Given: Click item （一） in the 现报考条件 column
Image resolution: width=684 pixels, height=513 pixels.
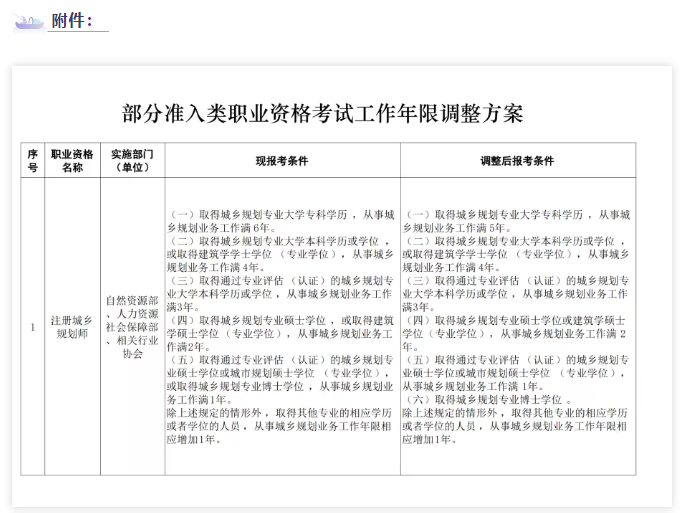Looking at the screenshot, I should tap(281, 220).
